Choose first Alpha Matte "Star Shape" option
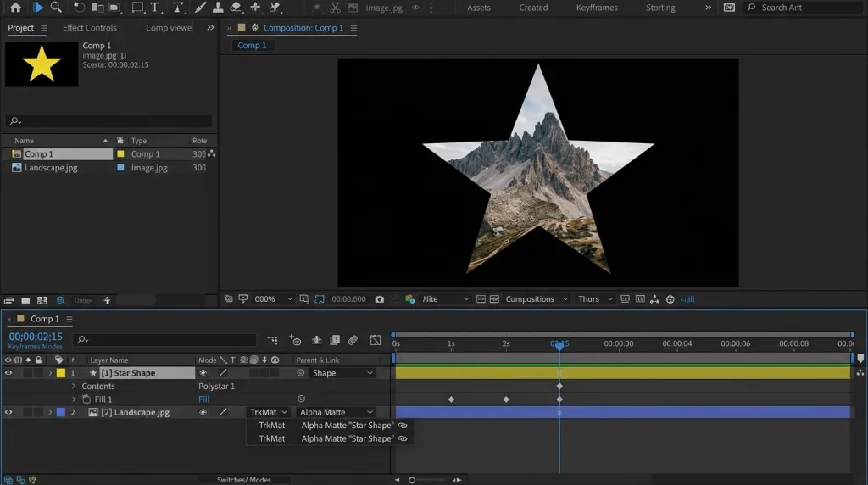 pyautogui.click(x=347, y=425)
